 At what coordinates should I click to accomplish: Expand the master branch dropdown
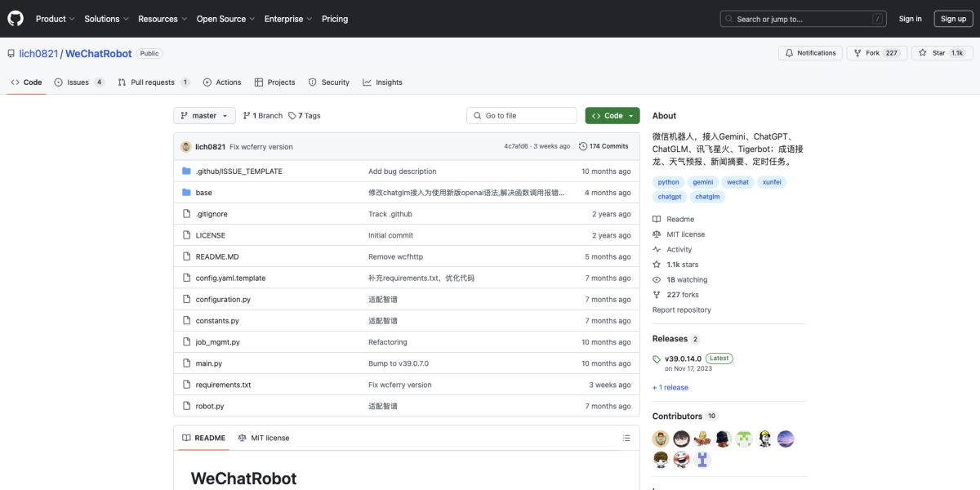[204, 116]
